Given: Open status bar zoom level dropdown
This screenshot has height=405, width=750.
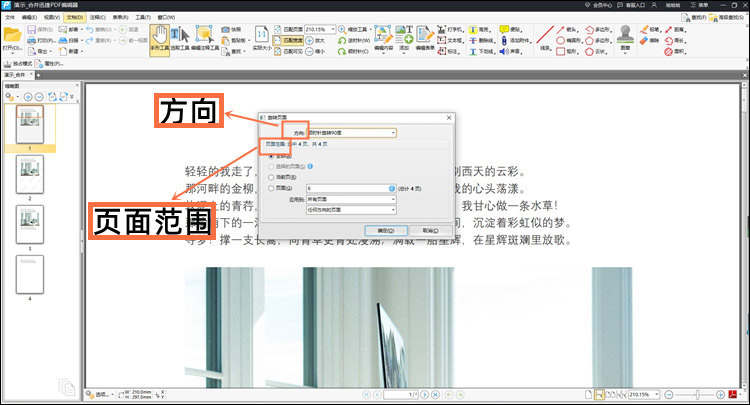Looking at the screenshot, I should pos(657,394).
